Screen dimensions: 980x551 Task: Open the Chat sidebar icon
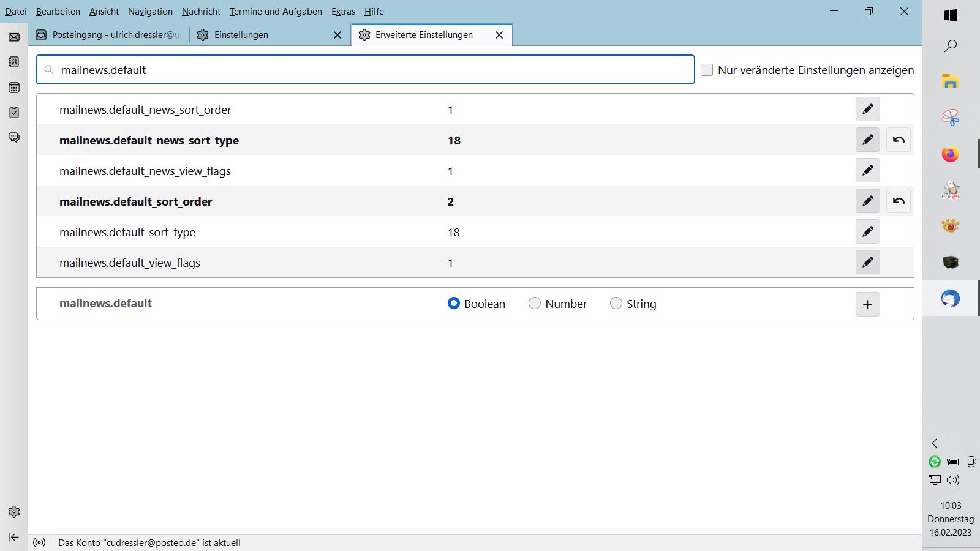pyautogui.click(x=14, y=138)
